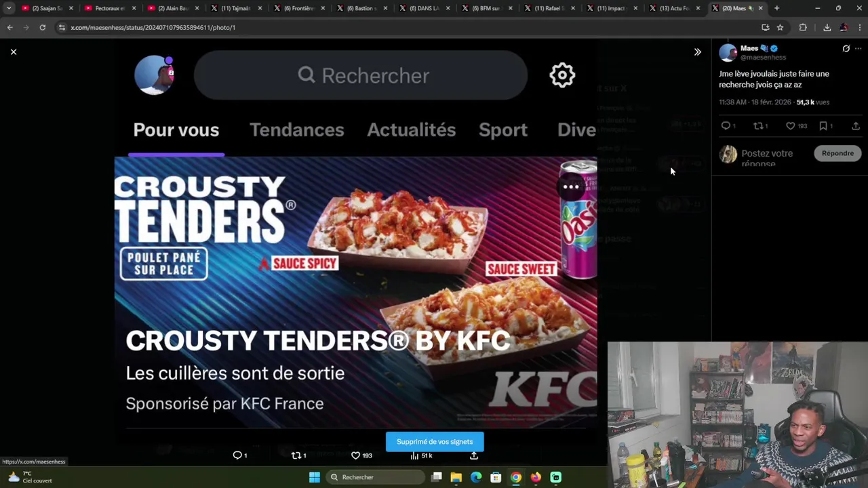Screen dimensions: 868x488
Task: Close the photo viewer with the X
Action: (14, 52)
